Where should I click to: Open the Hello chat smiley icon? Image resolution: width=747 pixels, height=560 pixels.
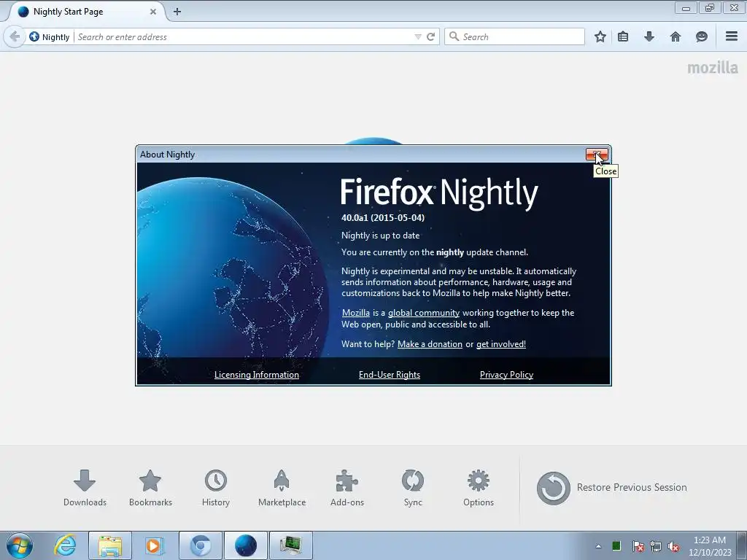(701, 36)
